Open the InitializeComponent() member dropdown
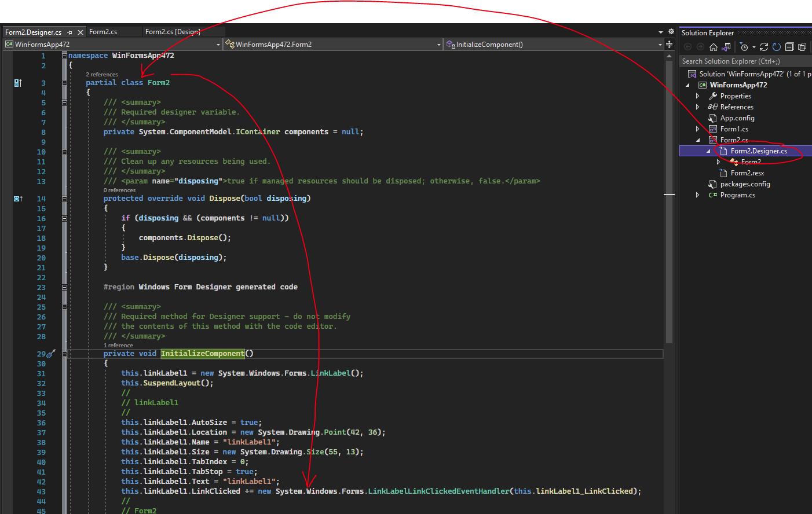The height and width of the screenshot is (514, 812). point(660,45)
